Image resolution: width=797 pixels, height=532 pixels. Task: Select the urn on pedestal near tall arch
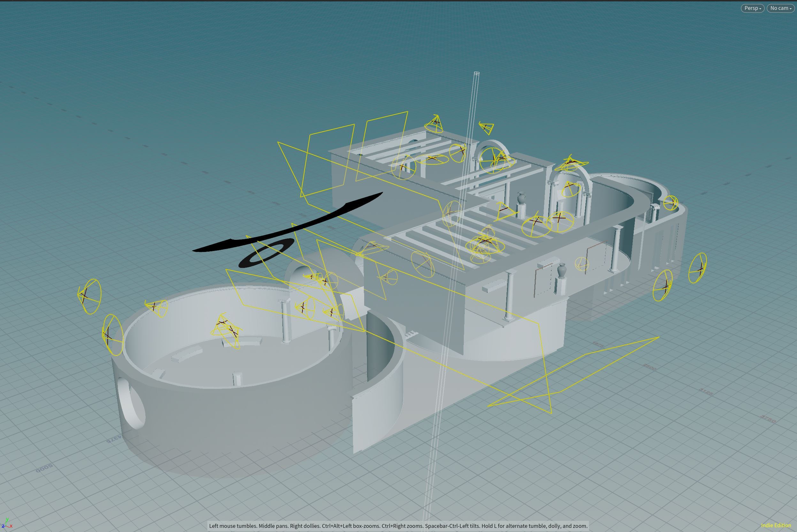(521, 199)
